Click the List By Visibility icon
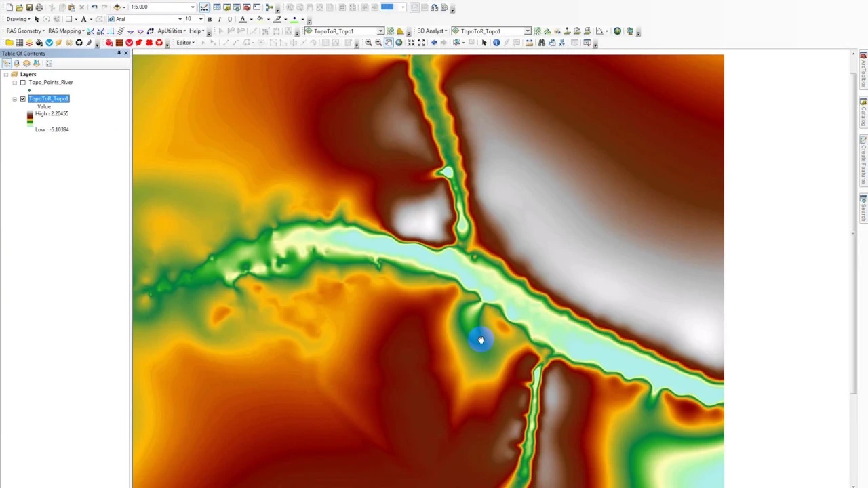Viewport: 868px width, 488px height. pyautogui.click(x=26, y=63)
